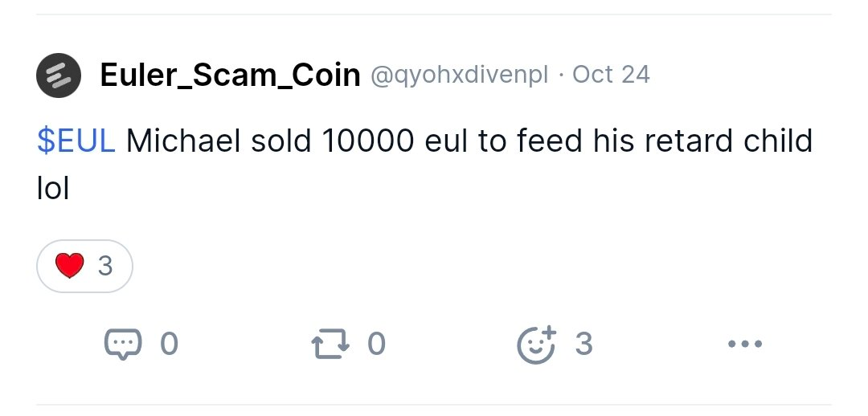868x416 pixels.
Task: Open the Oct 24 timestamp permalink
Action: coord(611,75)
